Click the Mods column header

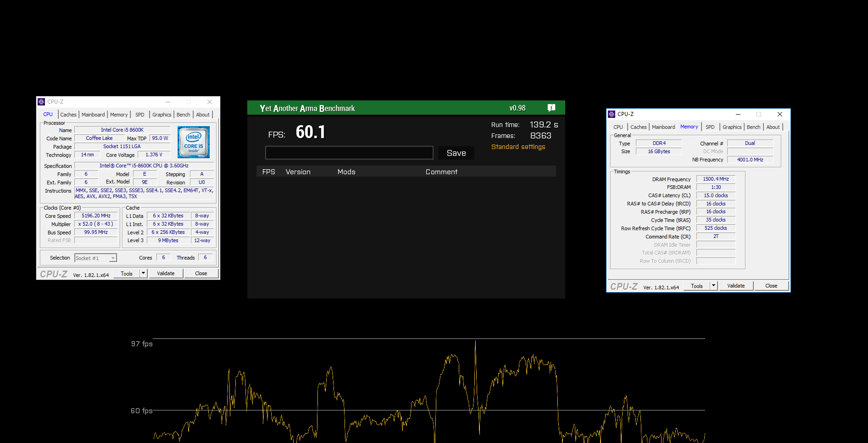pos(346,172)
